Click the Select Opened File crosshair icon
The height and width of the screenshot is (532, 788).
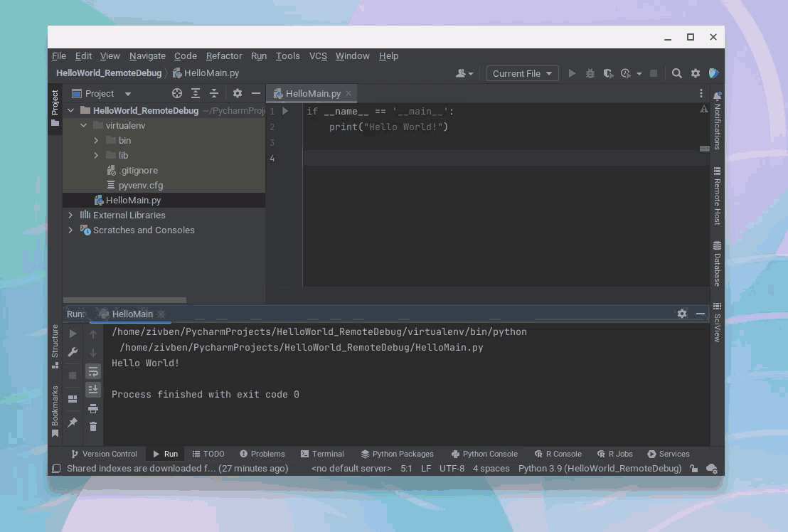177,93
